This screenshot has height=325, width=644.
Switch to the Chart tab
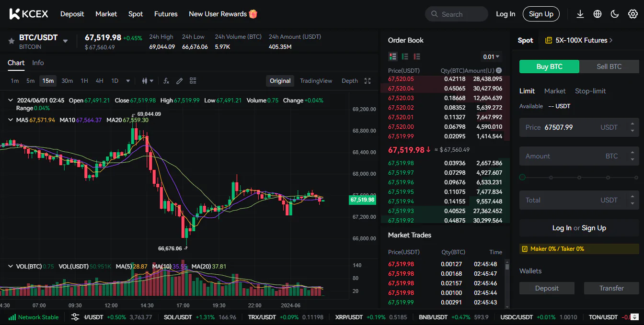[16, 63]
